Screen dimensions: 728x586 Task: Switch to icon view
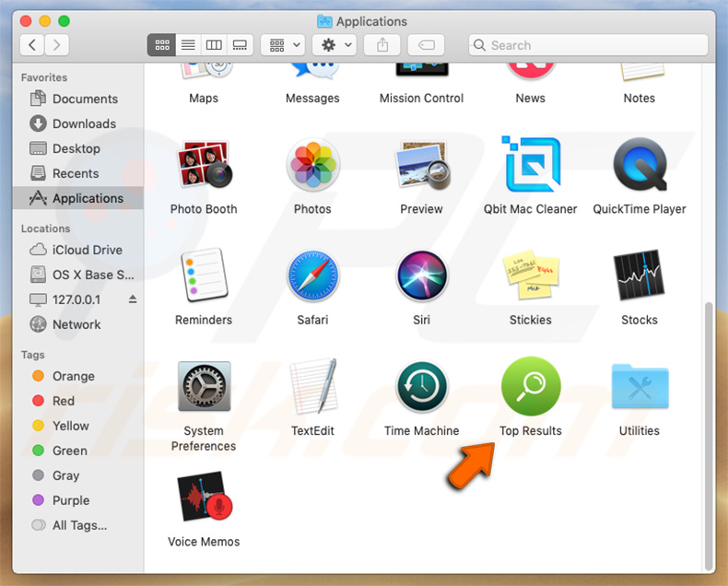162,45
